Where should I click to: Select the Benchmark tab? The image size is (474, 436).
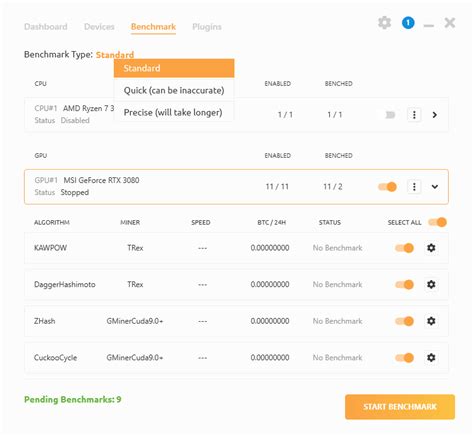pyautogui.click(x=153, y=27)
